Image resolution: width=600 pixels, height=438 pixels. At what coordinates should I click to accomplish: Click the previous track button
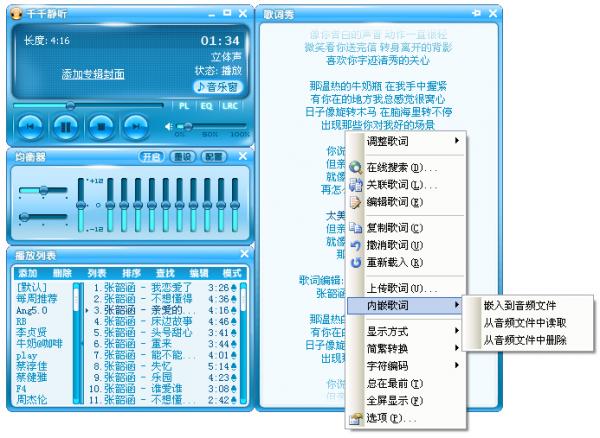pyautogui.click(x=31, y=127)
